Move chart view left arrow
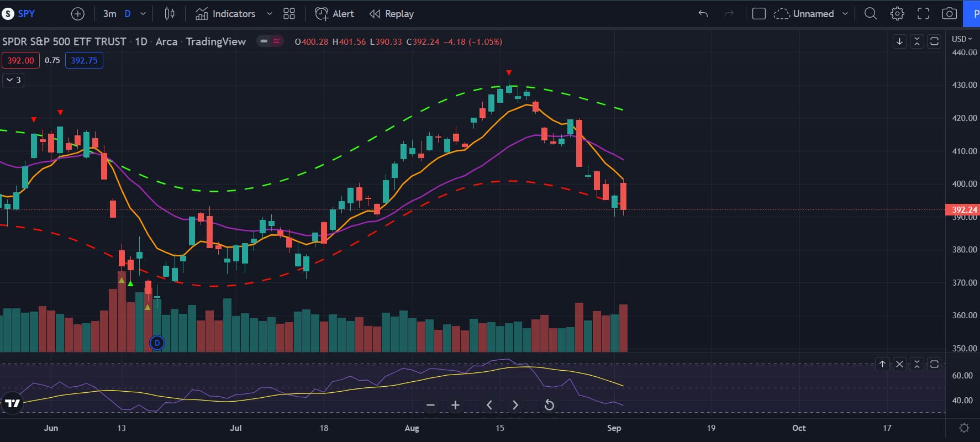 pyautogui.click(x=489, y=405)
